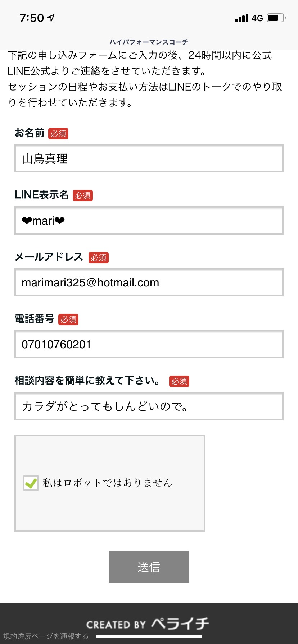Click the 送信 submit button

149,566
